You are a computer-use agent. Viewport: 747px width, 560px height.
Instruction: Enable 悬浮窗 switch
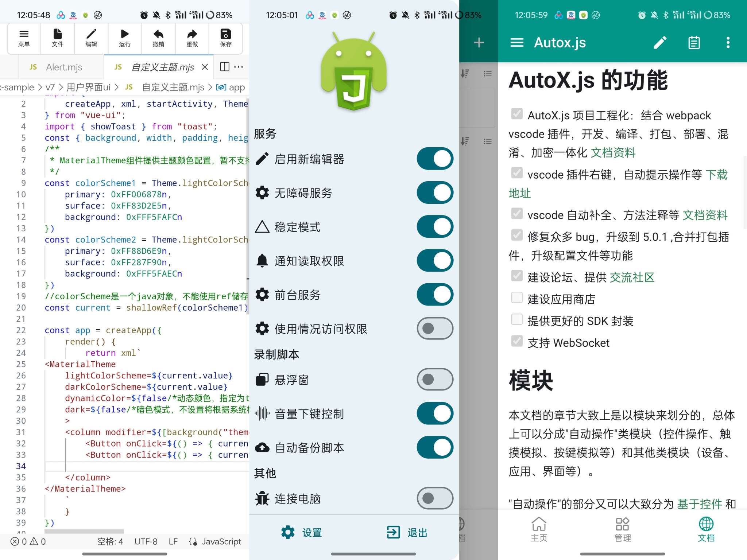point(435,380)
